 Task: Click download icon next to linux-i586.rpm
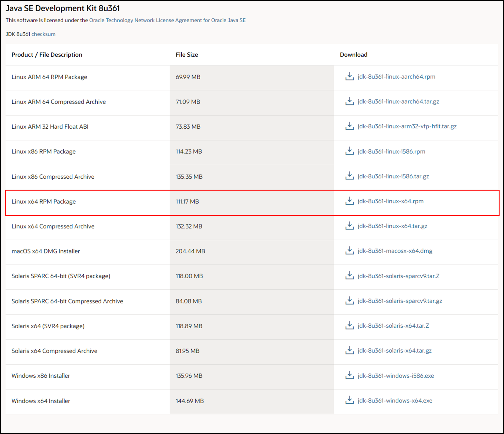[349, 151]
